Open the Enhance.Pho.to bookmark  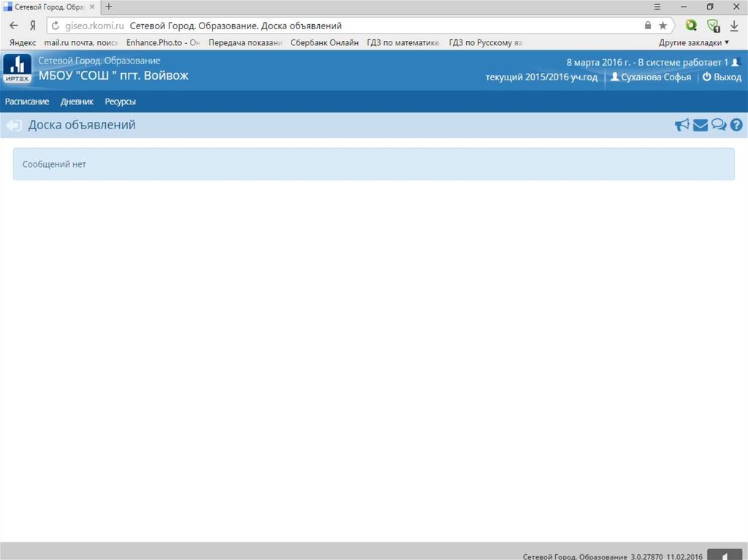[x=163, y=42]
